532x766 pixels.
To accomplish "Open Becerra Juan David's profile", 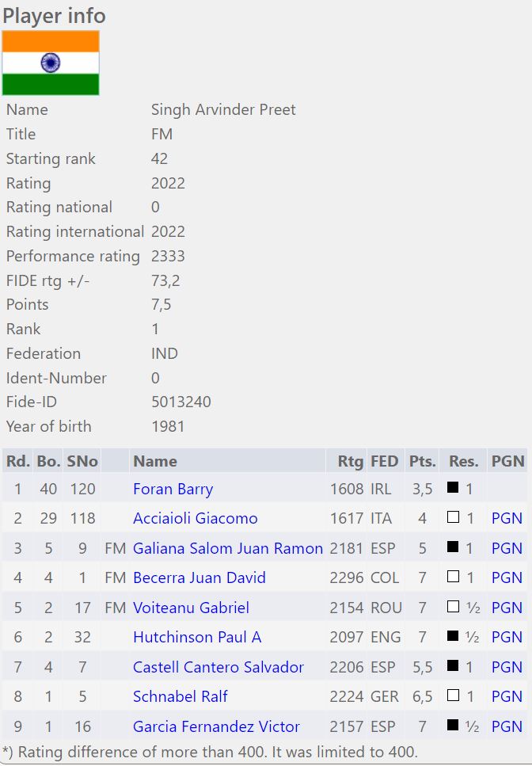I will point(199,578).
